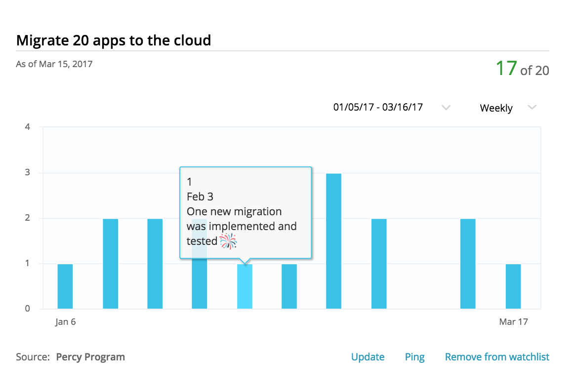This screenshot has width=574, height=392.
Task: Click the highlighted Feb 3 bar
Action: pyautogui.click(x=245, y=286)
